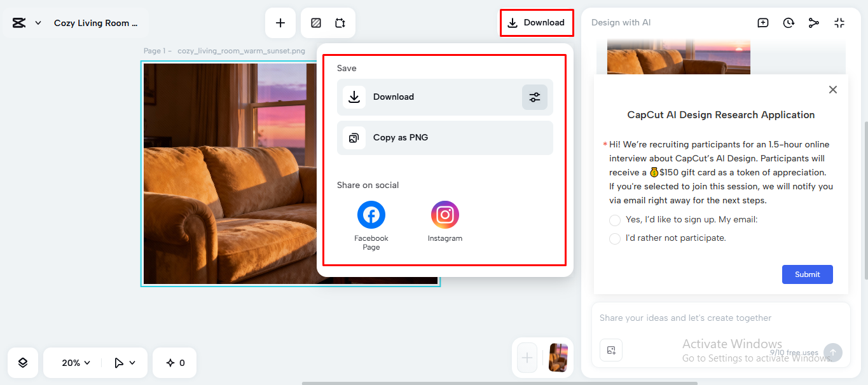
Task: Click the page label cozy_living_room_warm_sunset.png
Action: pos(241,51)
